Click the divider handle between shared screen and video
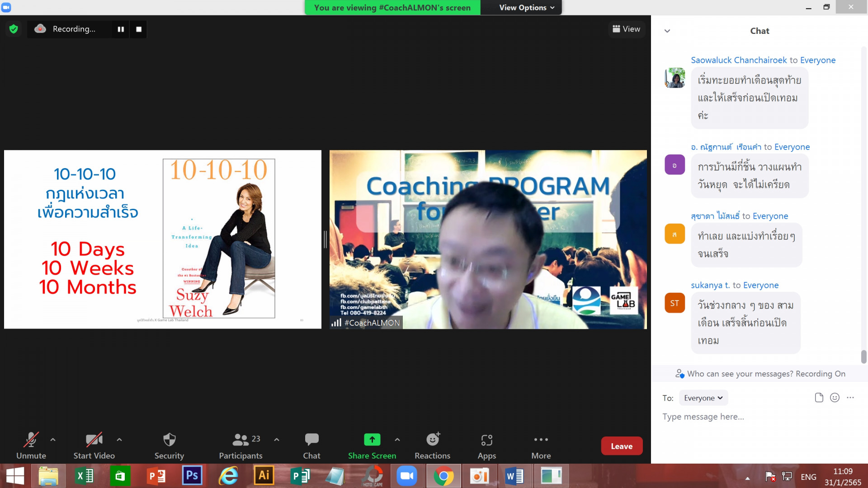 pos(325,239)
